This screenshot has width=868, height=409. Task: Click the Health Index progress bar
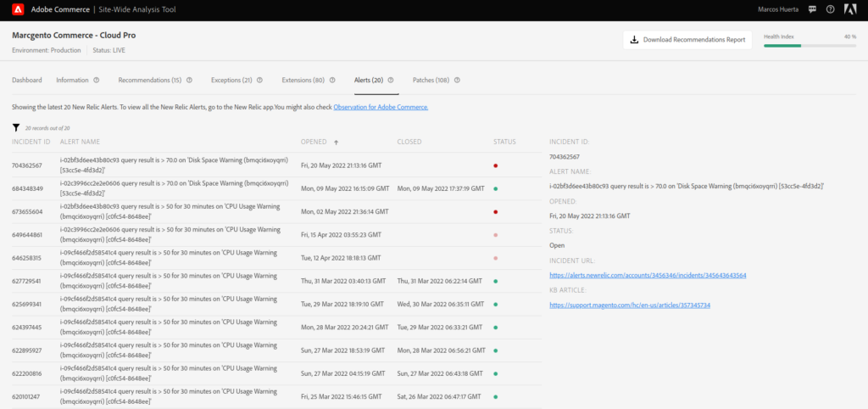click(810, 46)
